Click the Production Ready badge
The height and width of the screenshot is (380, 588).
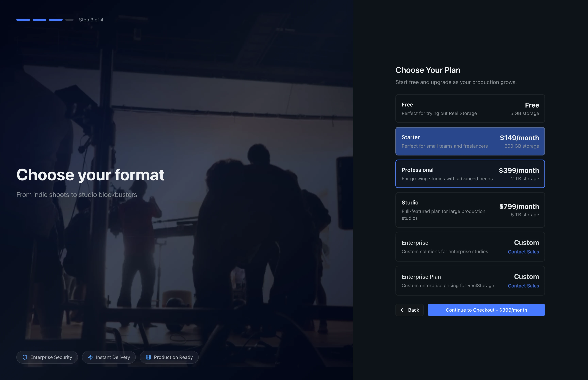[169, 357]
